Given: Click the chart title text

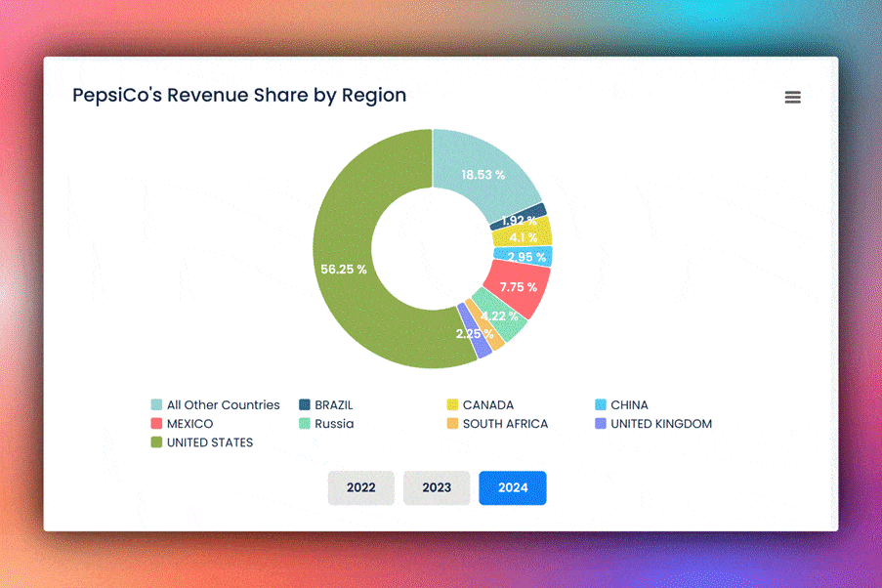Looking at the screenshot, I should [x=238, y=95].
